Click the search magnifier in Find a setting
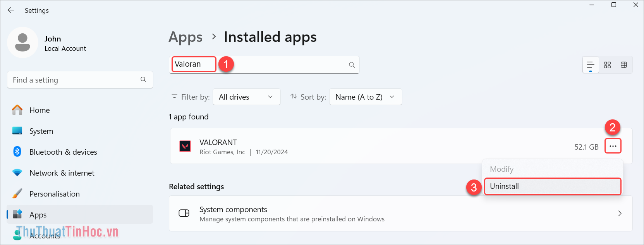 (x=143, y=79)
